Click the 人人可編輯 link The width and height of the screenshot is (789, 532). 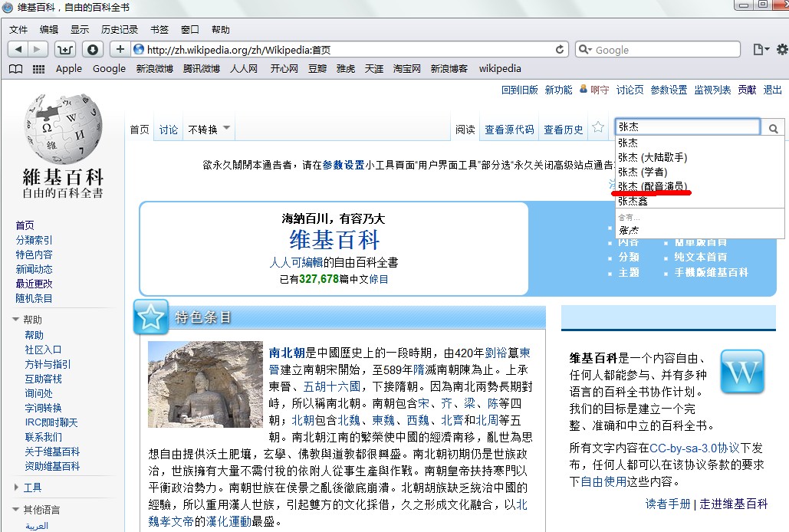(x=296, y=262)
